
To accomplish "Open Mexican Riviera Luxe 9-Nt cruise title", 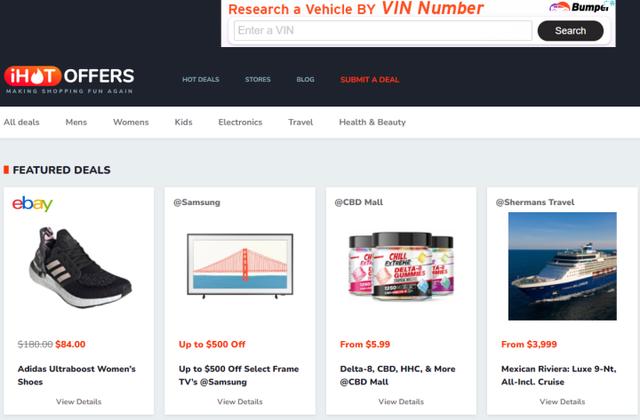I will pyautogui.click(x=559, y=375).
